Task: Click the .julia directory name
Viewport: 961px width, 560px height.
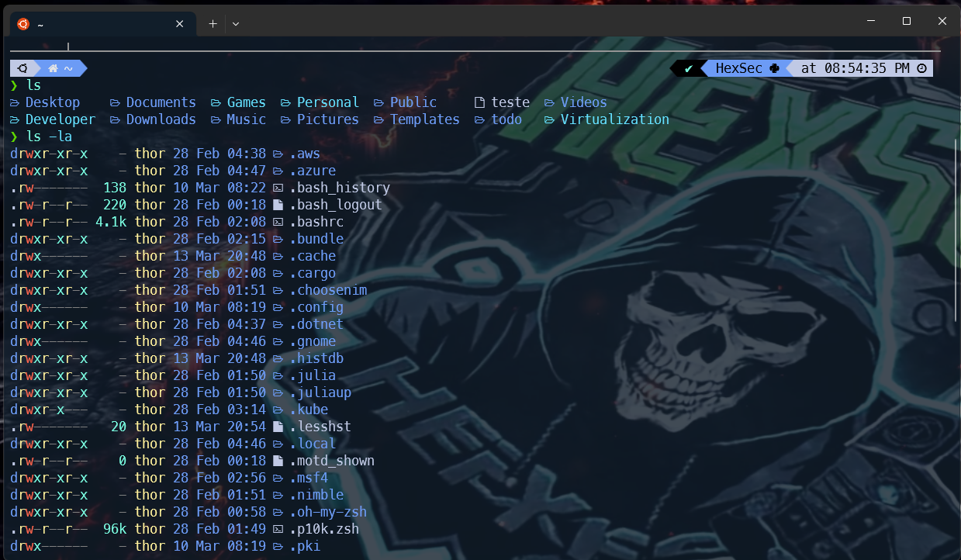Action: tap(313, 375)
